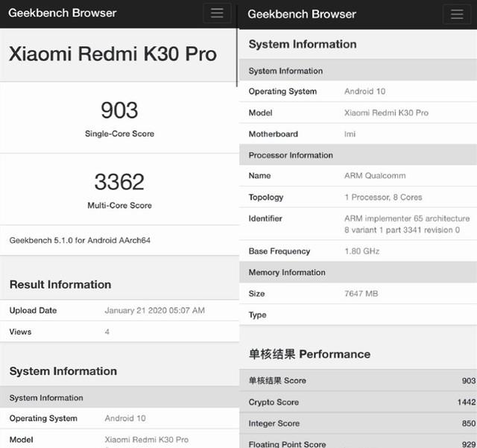Select Geekbench 5.1.0 for Android AArch64 text
This screenshot has height=448, width=477.
pyautogui.click(x=80, y=241)
